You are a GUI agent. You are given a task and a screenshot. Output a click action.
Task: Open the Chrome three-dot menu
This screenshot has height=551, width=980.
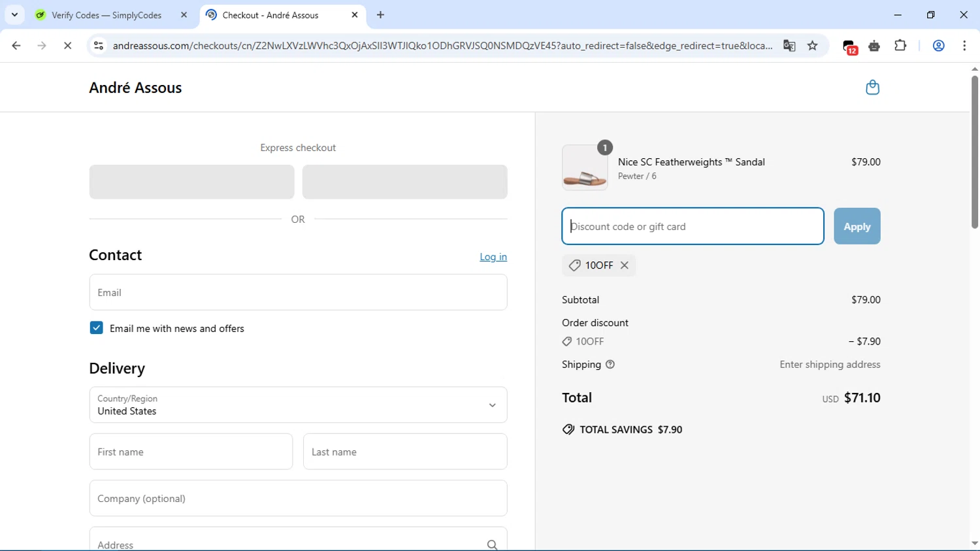(x=964, y=46)
